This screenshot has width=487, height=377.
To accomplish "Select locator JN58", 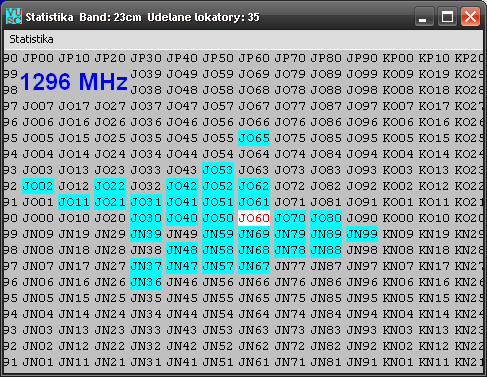I will (x=218, y=250).
